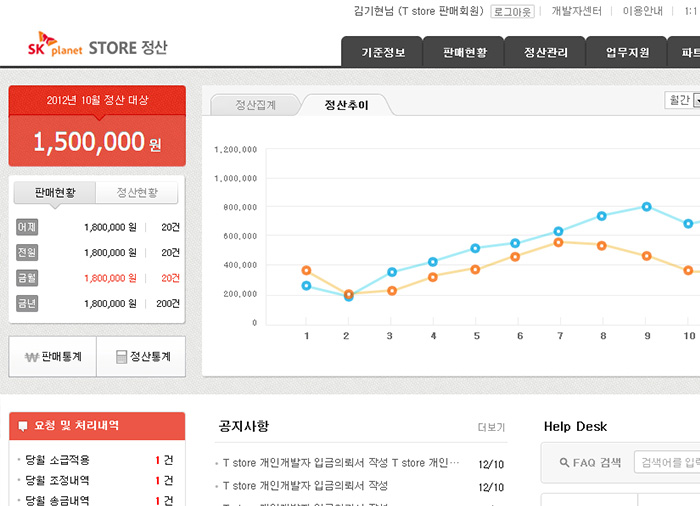The image size is (700, 506).
Task: Click the 당월 조정내역 row
Action: (96, 481)
